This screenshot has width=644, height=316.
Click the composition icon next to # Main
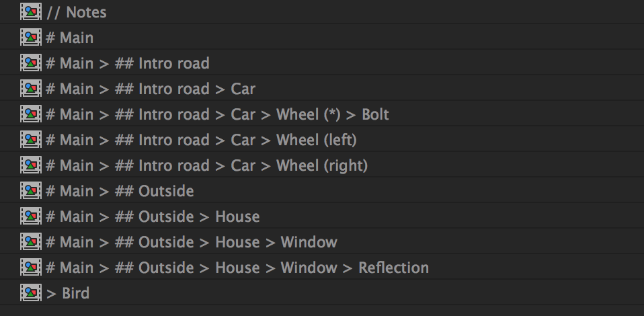[x=31, y=38]
